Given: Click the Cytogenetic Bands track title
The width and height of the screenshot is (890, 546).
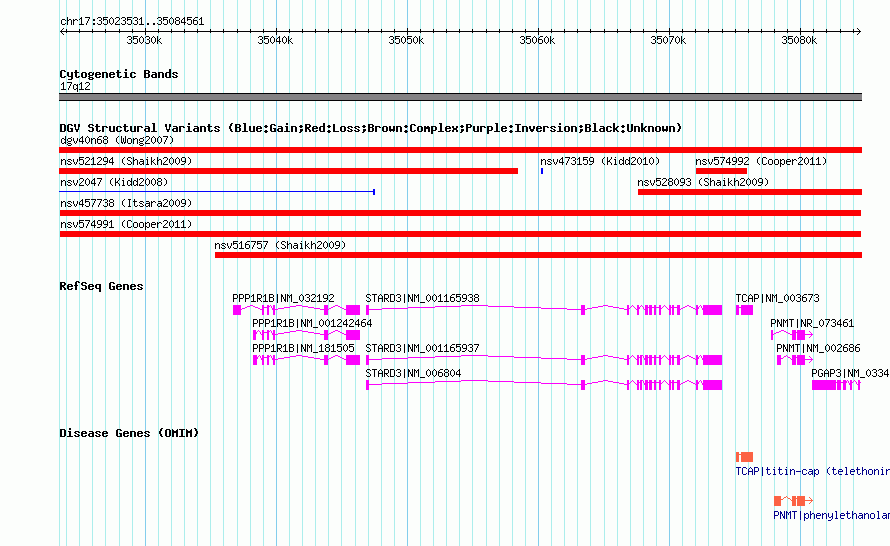Looking at the screenshot, I should (119, 74).
